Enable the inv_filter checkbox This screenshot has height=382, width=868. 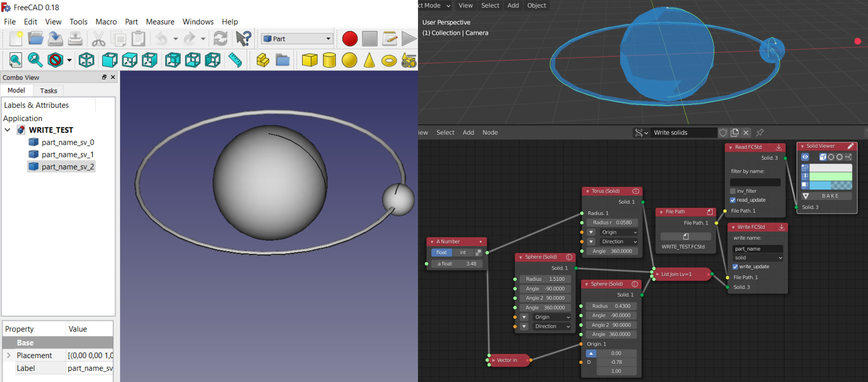tap(733, 191)
